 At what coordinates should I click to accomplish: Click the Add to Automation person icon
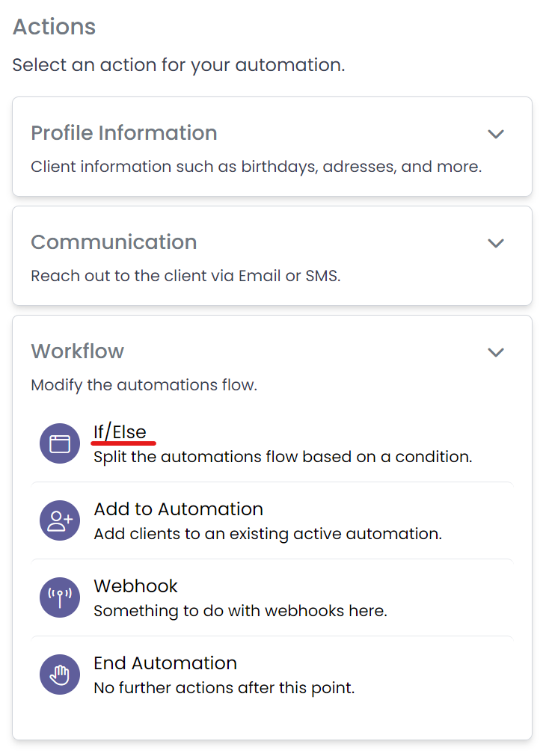(x=59, y=521)
